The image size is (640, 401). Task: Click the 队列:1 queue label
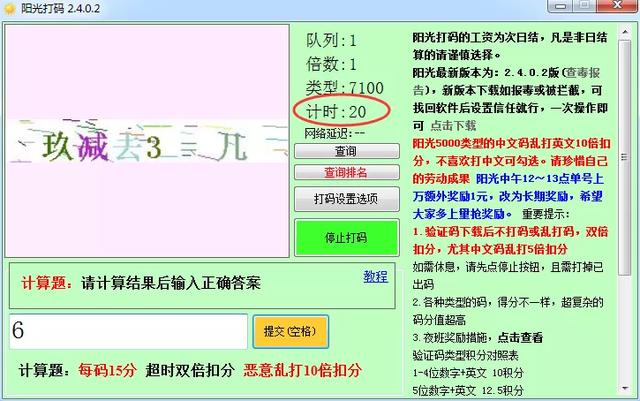(330, 41)
